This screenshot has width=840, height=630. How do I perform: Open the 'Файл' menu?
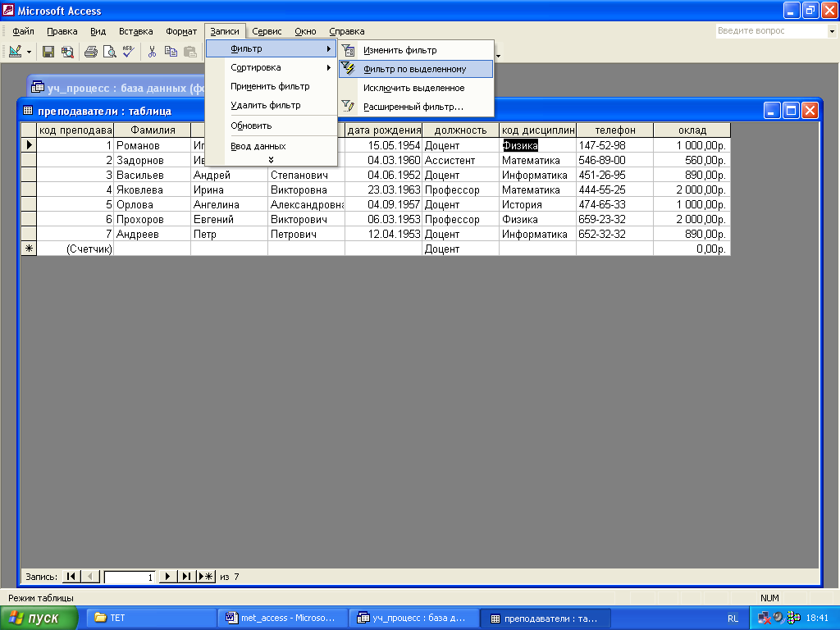(23, 31)
